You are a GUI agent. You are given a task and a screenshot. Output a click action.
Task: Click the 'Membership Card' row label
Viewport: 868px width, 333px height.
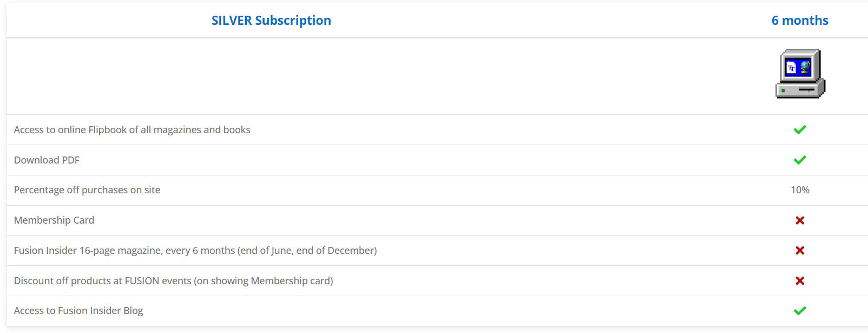click(x=54, y=220)
